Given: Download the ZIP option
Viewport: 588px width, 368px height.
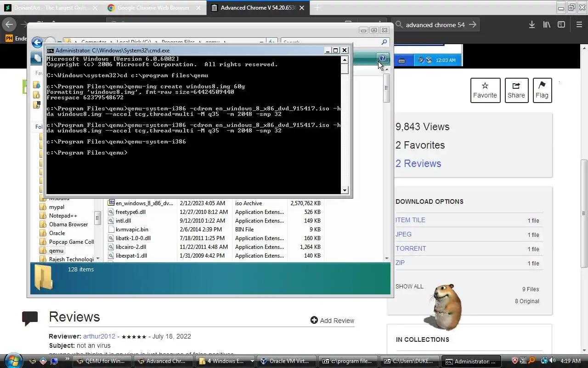Looking at the screenshot, I should coord(400,263).
